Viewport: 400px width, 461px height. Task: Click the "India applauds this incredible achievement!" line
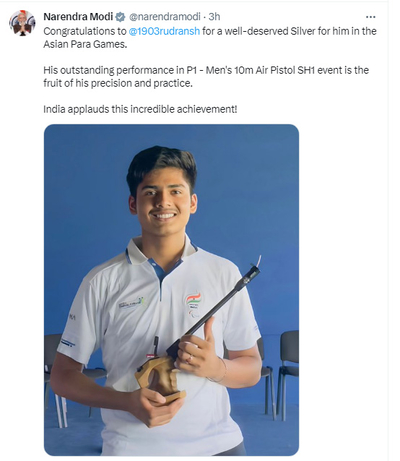140,109
